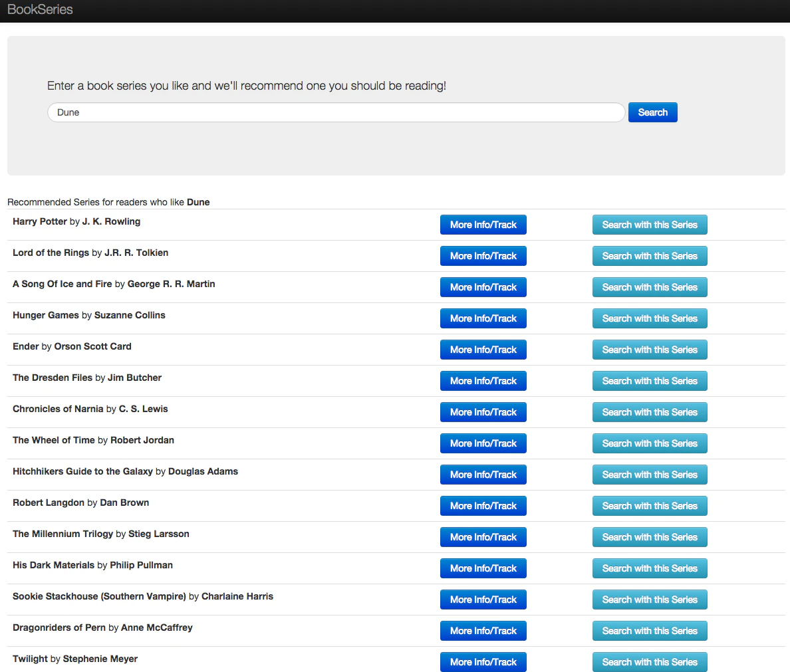Open More Info/Track for Ender

pyautogui.click(x=483, y=349)
